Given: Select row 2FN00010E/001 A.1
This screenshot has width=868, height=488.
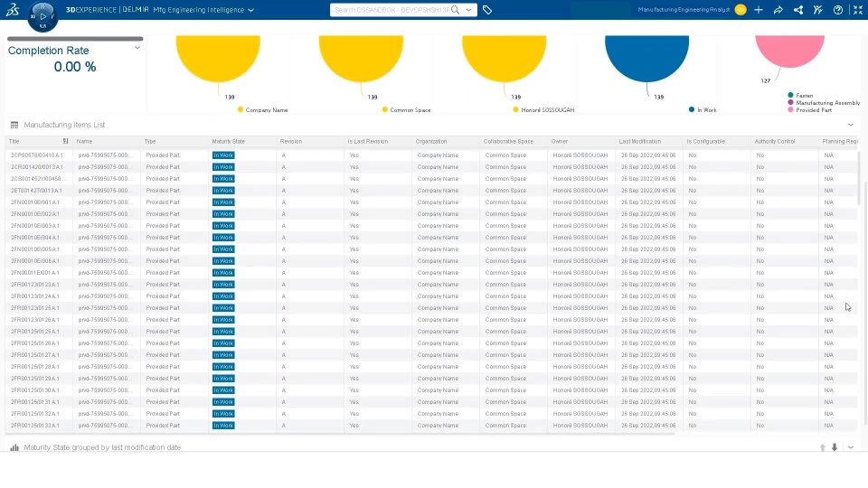Looking at the screenshot, I should tap(431, 202).
